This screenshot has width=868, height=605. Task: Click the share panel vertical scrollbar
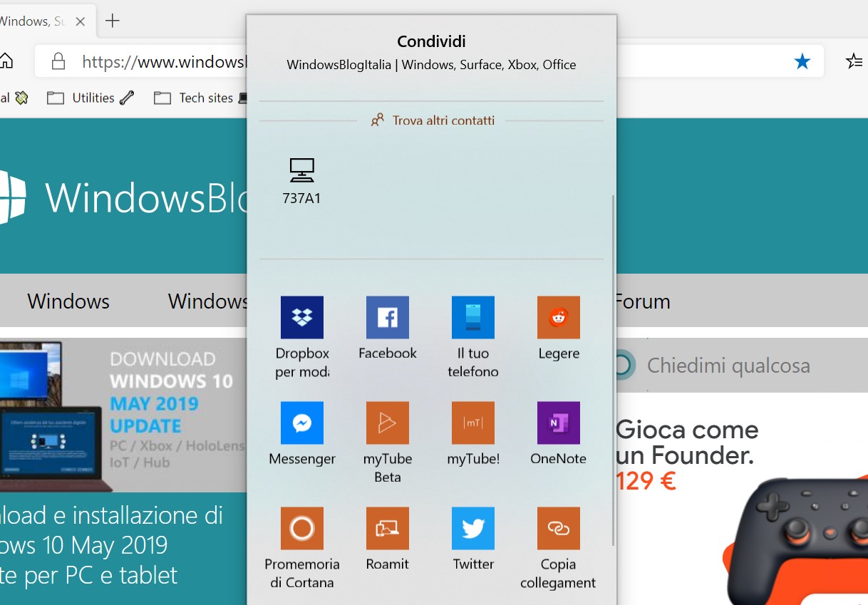click(x=613, y=369)
